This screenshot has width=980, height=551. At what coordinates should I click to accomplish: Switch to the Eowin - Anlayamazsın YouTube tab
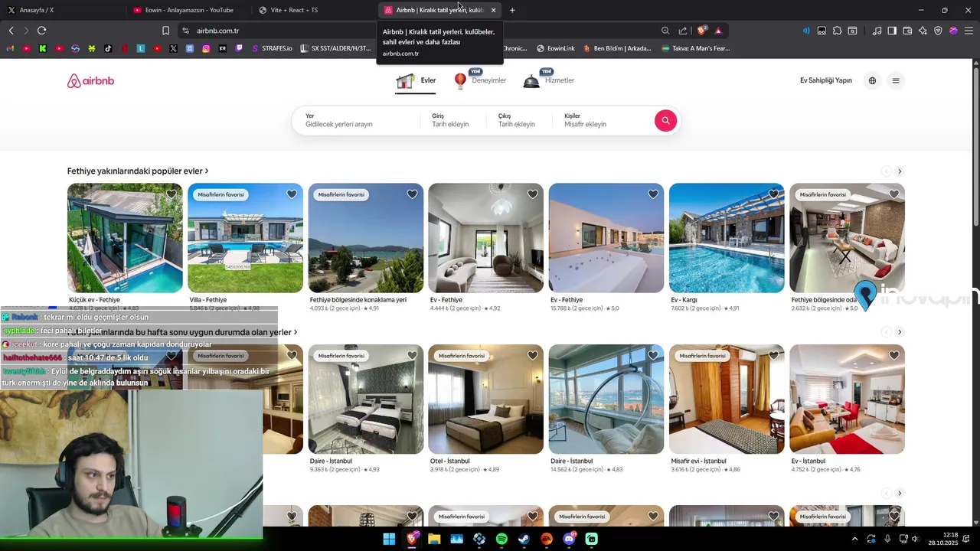point(188,10)
